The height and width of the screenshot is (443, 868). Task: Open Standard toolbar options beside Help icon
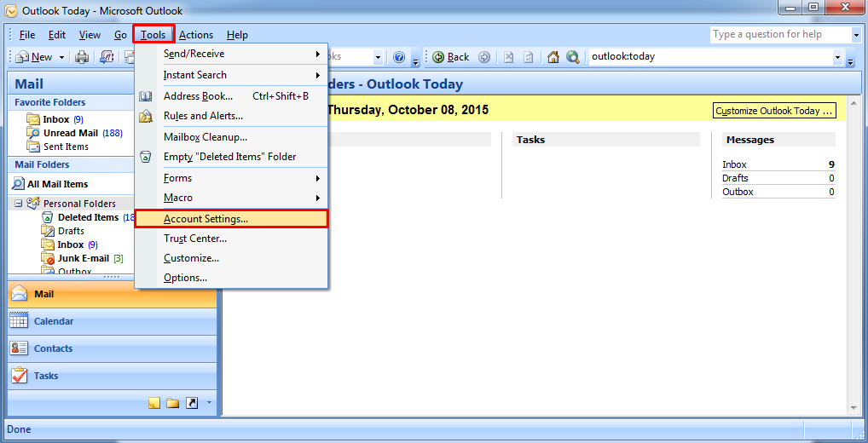click(x=416, y=60)
